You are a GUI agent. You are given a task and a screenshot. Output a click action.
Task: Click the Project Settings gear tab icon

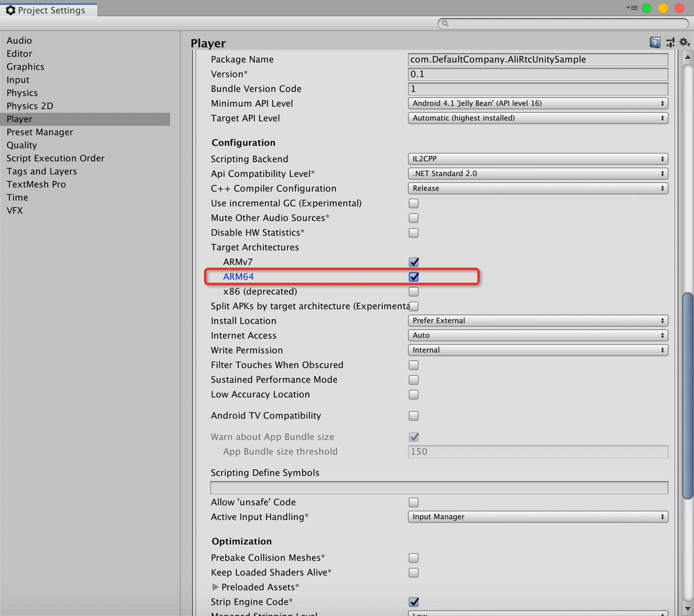(x=11, y=10)
